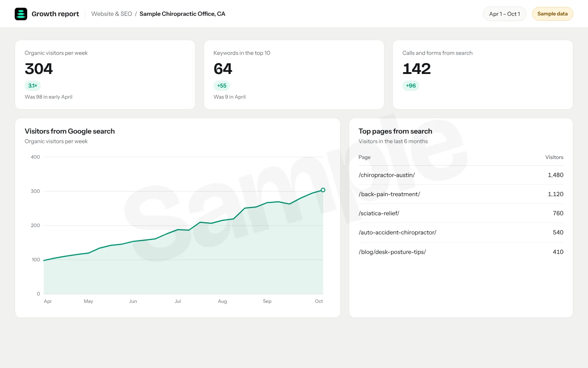
Task: Click the 760 visitors value
Action: click(558, 213)
